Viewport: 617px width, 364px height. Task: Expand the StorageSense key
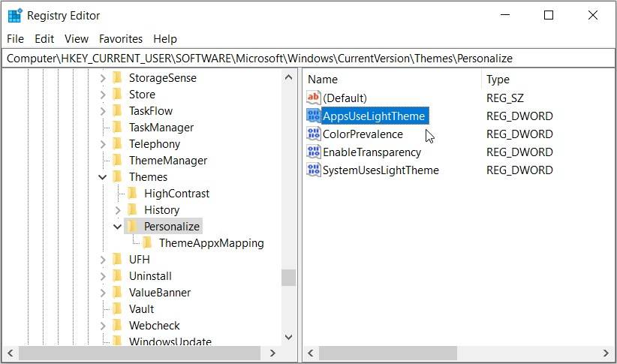[x=103, y=78]
